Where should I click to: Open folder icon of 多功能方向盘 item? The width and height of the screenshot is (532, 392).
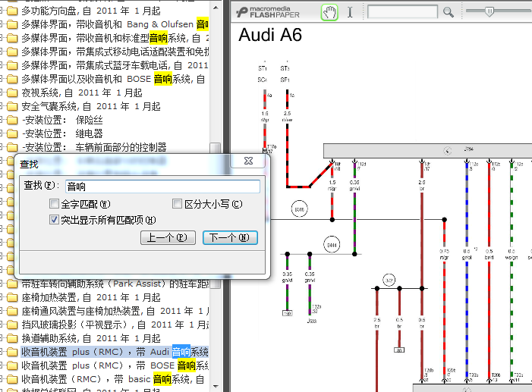click(x=12, y=11)
